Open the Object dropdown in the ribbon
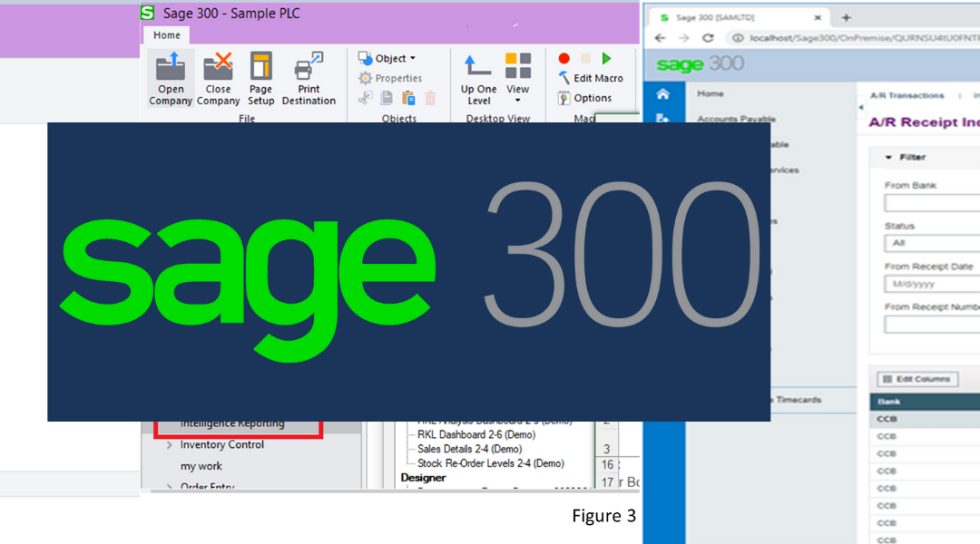Viewport: 980px width, 544px height. (x=387, y=58)
